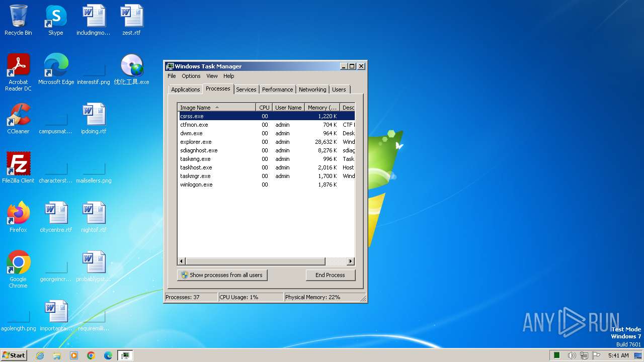Select the winlogon.exe process row
The height and width of the screenshot is (362, 644).
266,185
